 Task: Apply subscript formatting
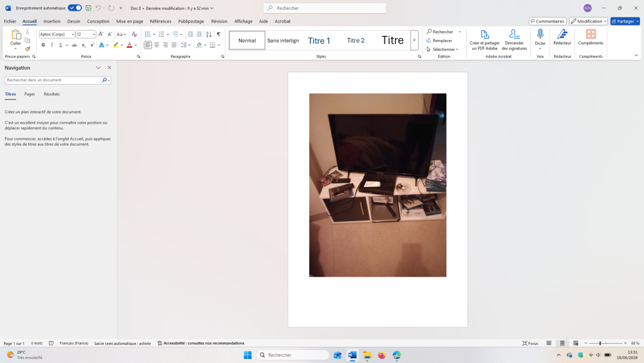point(83,45)
